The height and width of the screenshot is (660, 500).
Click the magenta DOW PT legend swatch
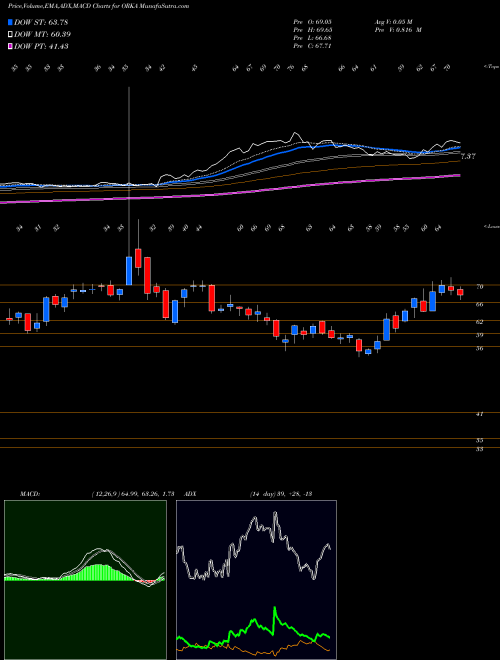[x=10, y=46]
